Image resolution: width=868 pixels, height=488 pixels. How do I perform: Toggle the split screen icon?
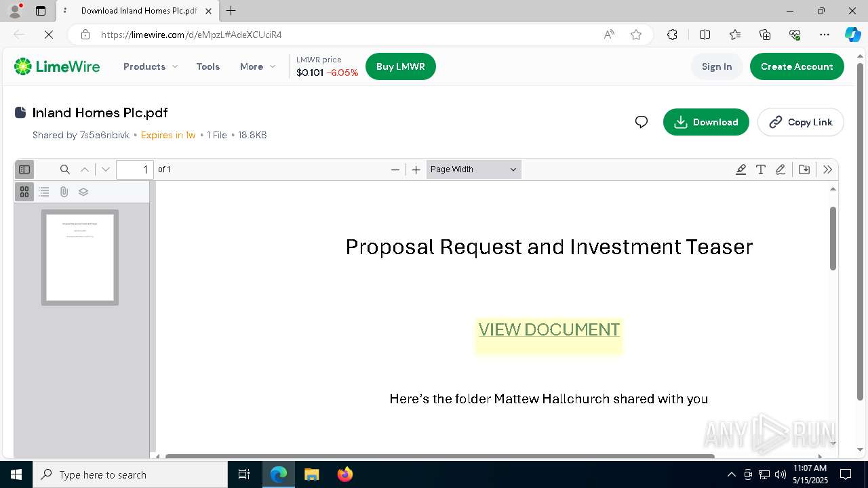pos(705,35)
